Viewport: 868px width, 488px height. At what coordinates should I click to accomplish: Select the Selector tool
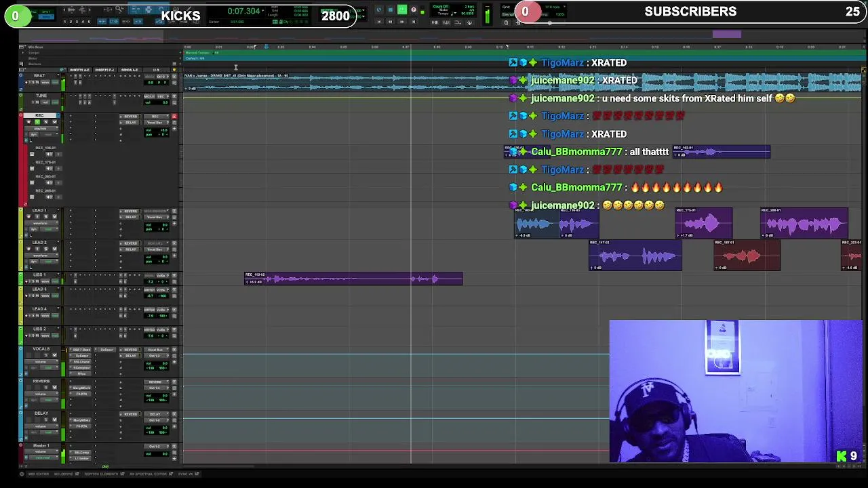coord(148,9)
